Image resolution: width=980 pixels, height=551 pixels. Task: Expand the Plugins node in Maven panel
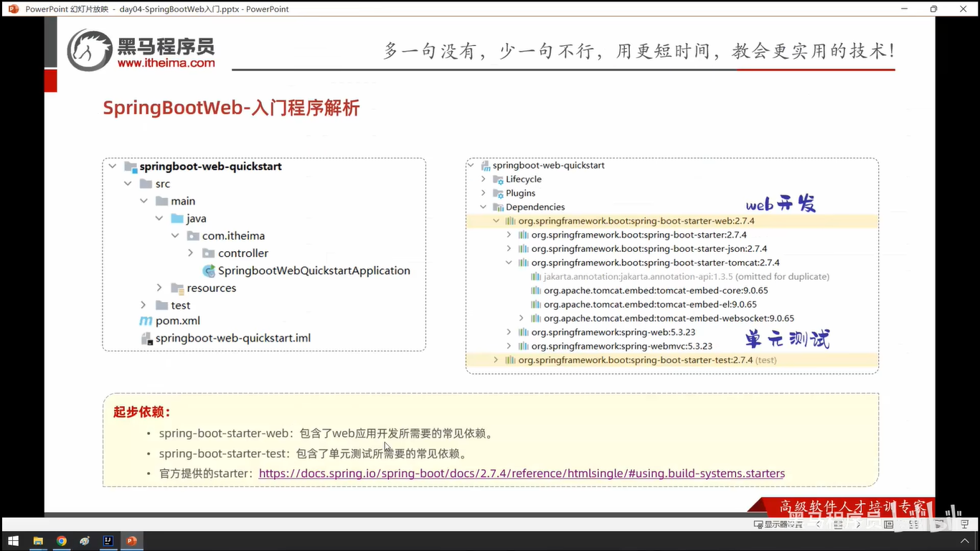pos(483,193)
